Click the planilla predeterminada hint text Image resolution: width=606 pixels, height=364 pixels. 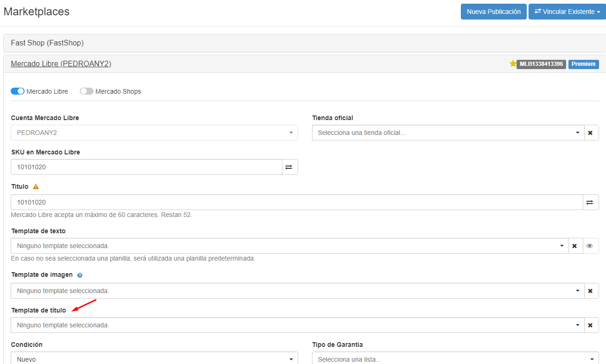(133, 258)
